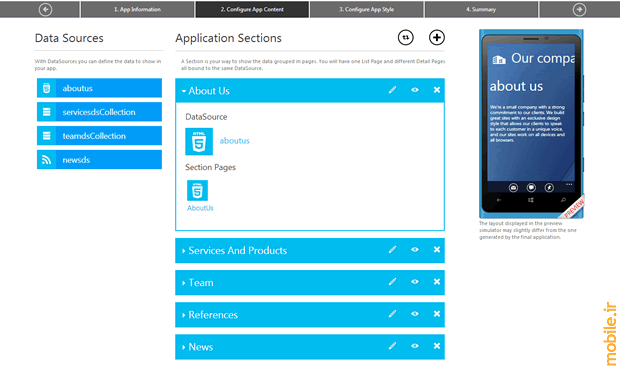Edit the About Us section with pencil

392,90
